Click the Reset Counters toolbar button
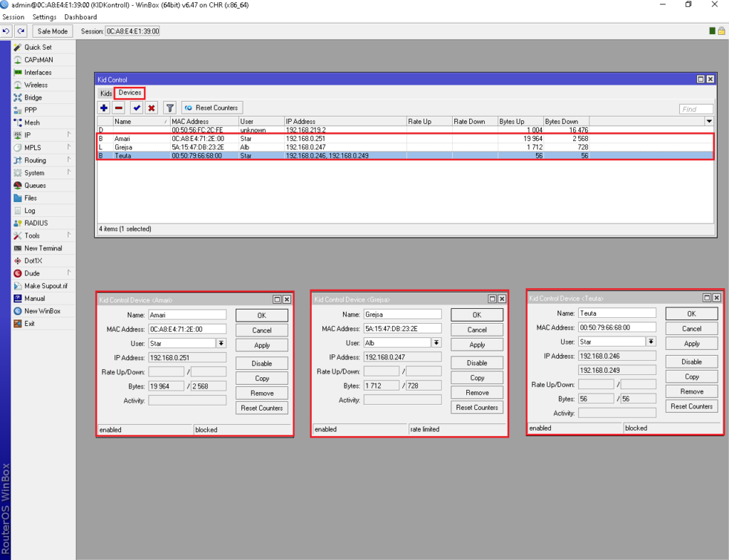 [x=212, y=108]
